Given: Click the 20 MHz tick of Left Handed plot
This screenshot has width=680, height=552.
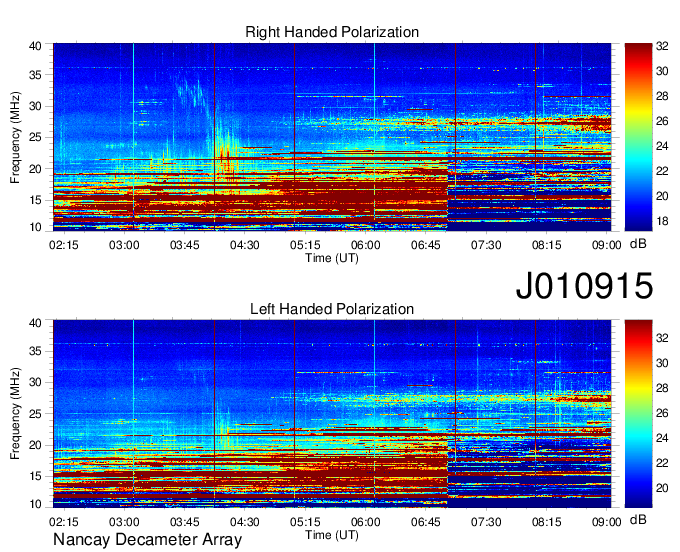Looking at the screenshot, I should (35, 445).
